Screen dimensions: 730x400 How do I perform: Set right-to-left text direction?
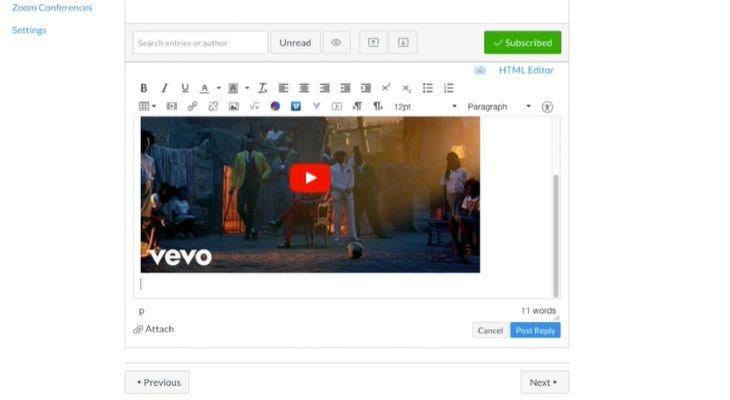pos(378,106)
